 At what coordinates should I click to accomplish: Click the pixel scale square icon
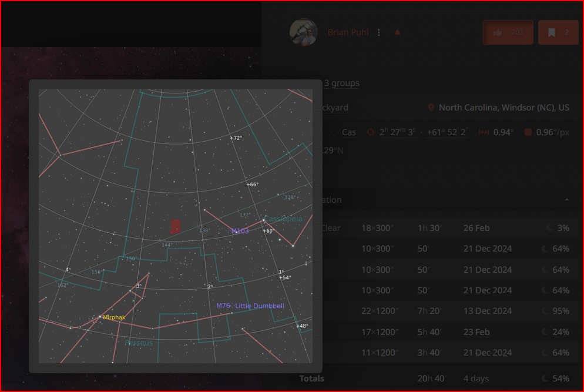[x=528, y=132]
